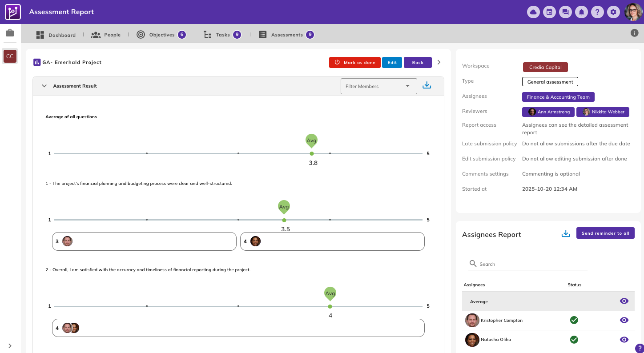Click the app logo in header

click(x=13, y=12)
